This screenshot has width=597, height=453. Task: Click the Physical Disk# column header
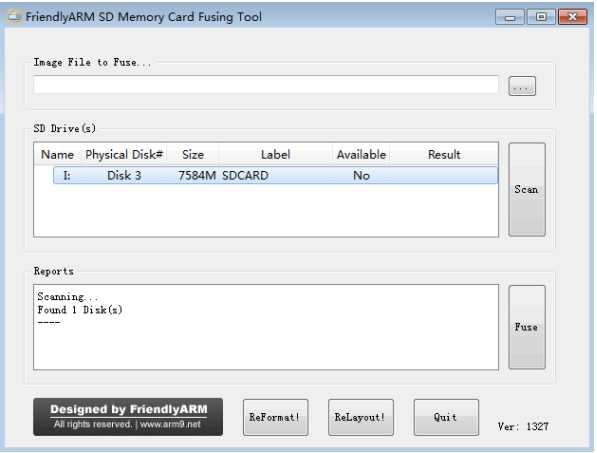[x=124, y=155]
